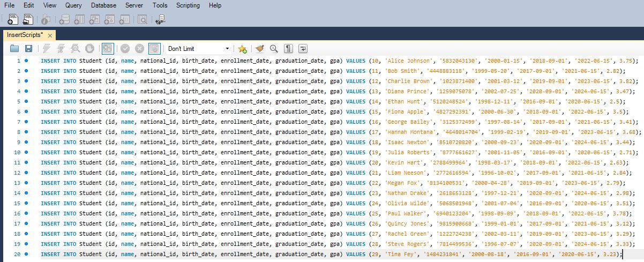Click 'George Bailey' in line 7
The image size is (644, 262).
[x=408, y=122]
